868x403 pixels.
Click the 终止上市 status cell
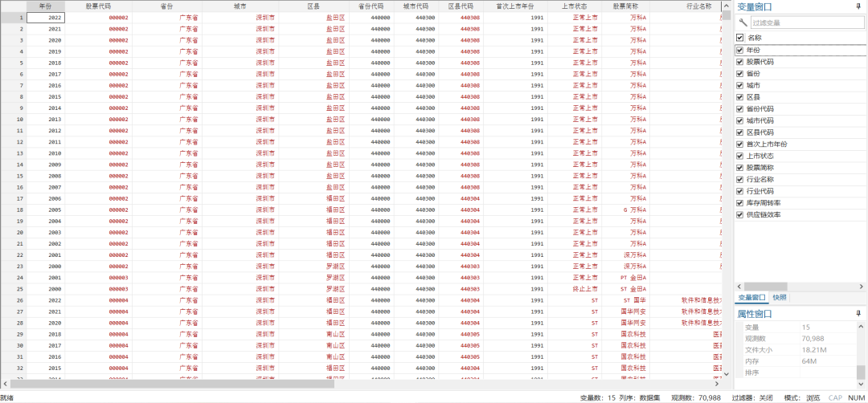point(575,289)
